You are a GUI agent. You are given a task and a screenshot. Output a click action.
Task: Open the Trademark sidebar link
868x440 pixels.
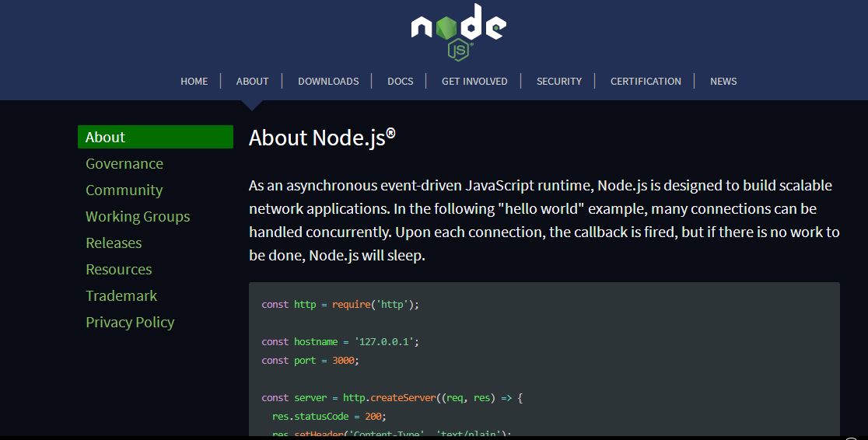(x=121, y=296)
